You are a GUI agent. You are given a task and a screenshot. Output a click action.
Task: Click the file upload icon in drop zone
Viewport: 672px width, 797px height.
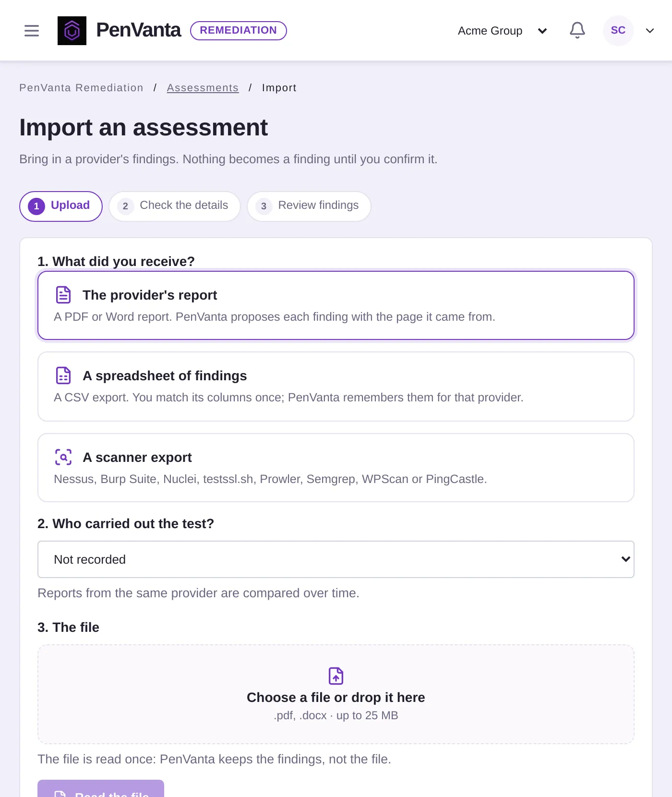(336, 676)
